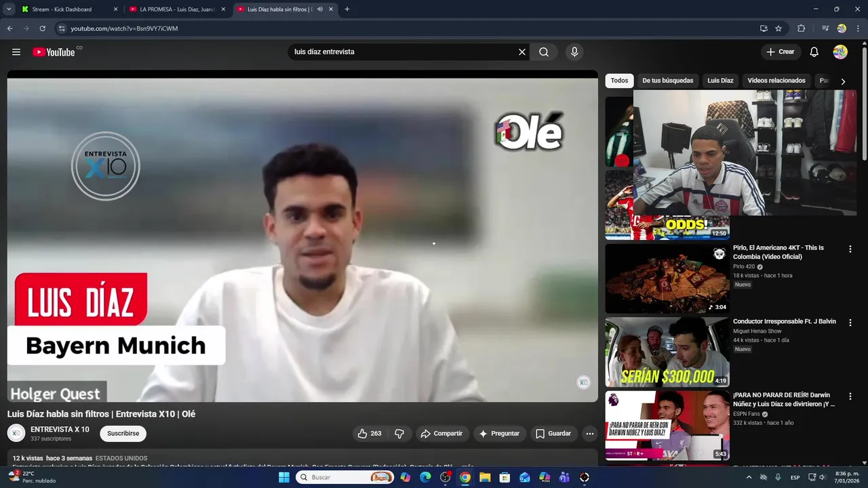The width and height of the screenshot is (868, 488).
Task: View site information icon in address bar
Action: 62,28
